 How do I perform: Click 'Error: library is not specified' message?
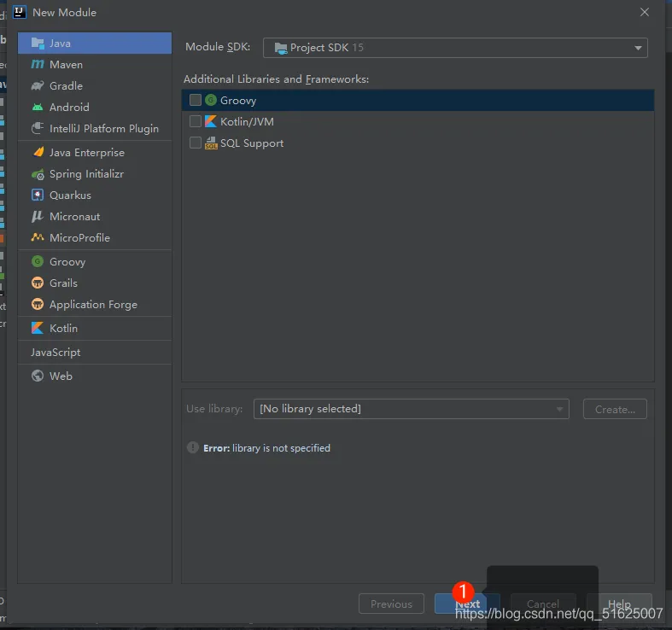(266, 448)
